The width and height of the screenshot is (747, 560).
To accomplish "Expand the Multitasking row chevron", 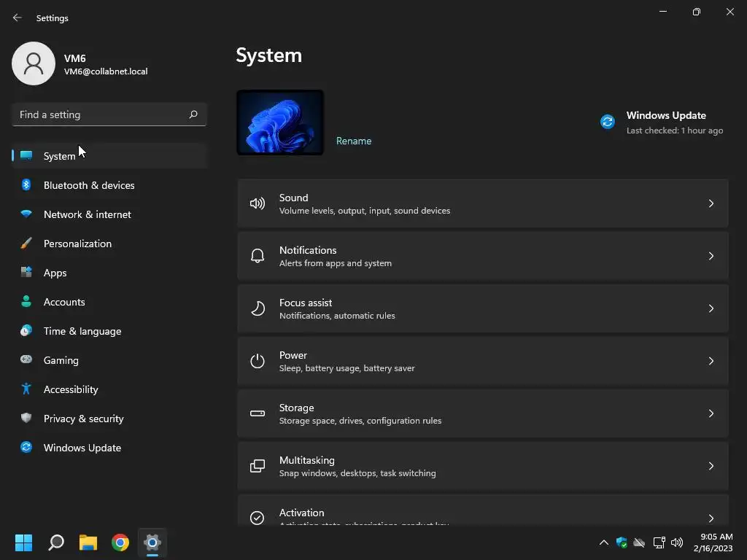I will [x=711, y=466].
